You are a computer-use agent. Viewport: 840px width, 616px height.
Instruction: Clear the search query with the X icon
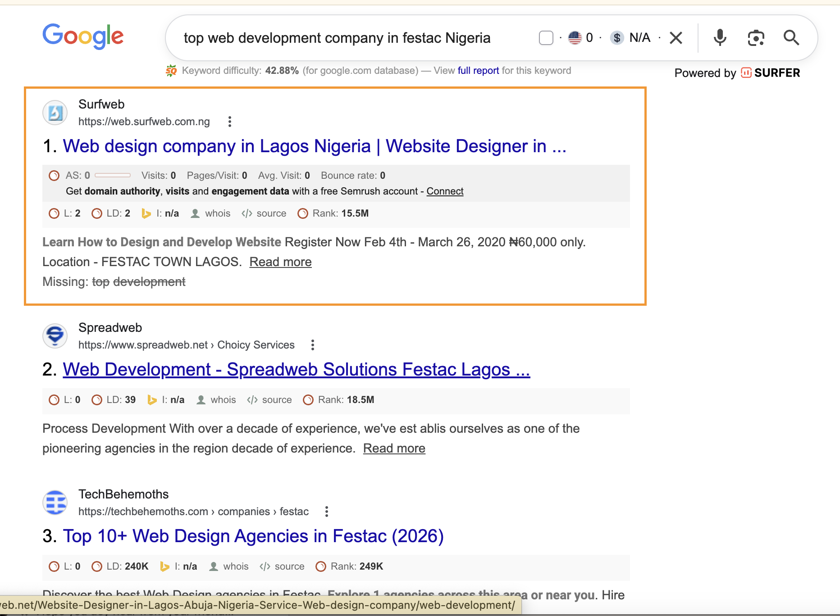[676, 38]
